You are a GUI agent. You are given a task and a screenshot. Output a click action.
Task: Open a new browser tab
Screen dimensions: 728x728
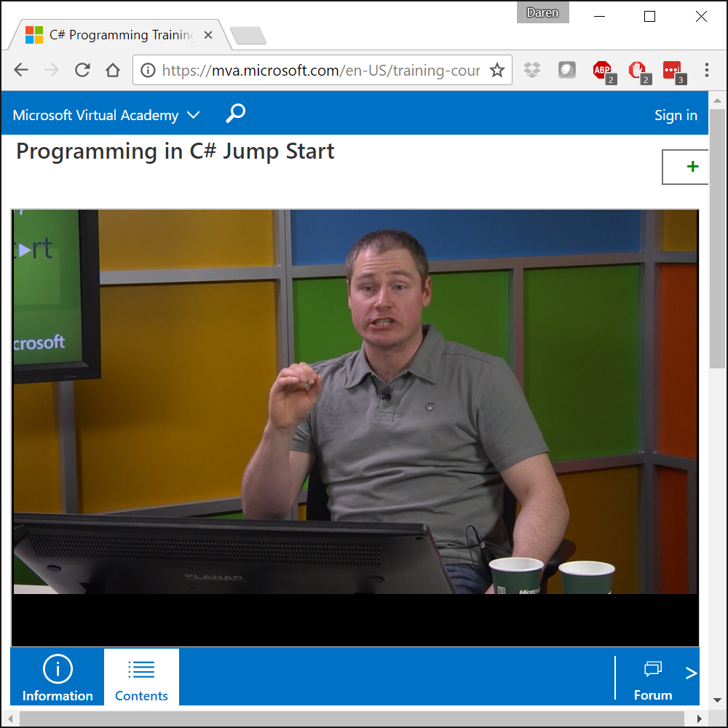(x=248, y=36)
